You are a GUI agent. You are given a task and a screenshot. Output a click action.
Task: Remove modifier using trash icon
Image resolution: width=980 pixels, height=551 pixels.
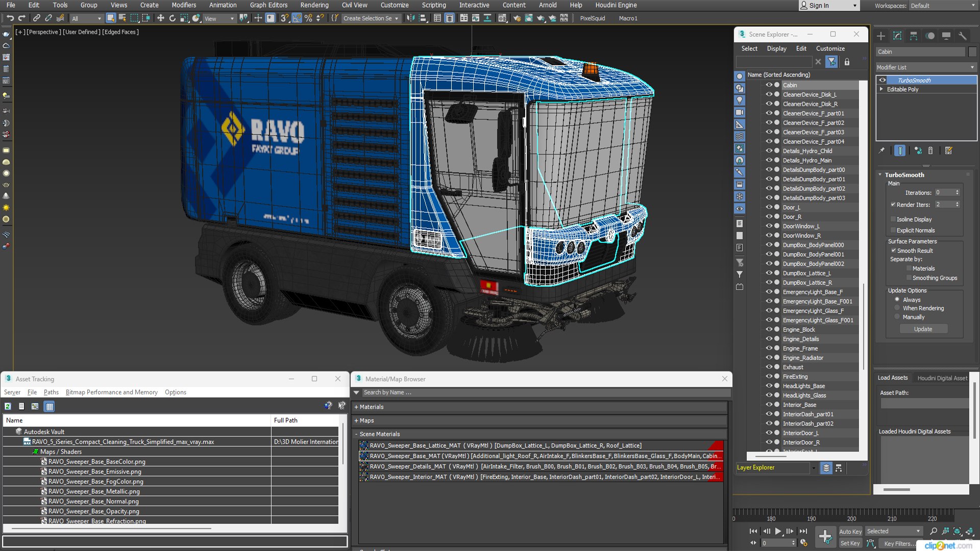(x=930, y=151)
